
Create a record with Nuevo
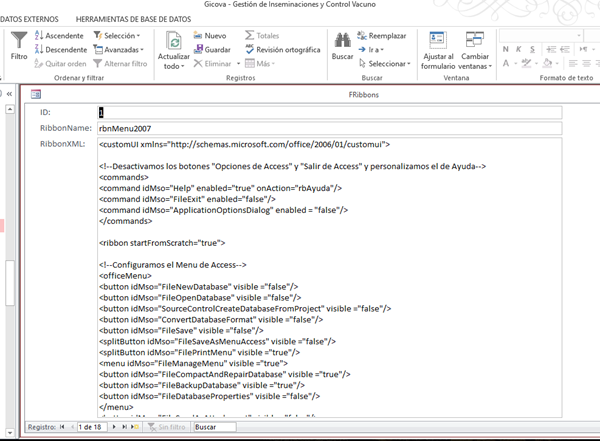pos(210,36)
